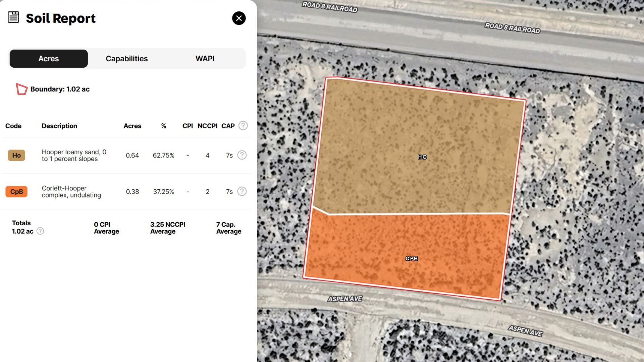
Task: Close the Soil Report panel
Action: click(x=239, y=18)
